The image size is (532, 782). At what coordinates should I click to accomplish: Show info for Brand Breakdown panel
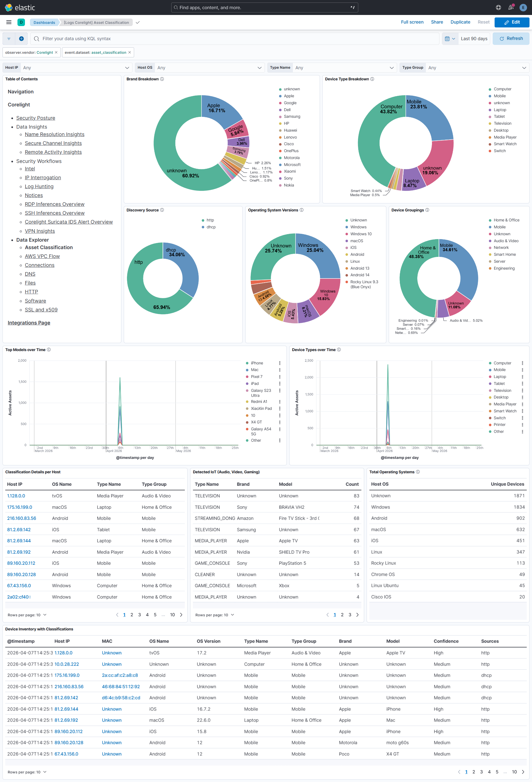click(x=162, y=79)
